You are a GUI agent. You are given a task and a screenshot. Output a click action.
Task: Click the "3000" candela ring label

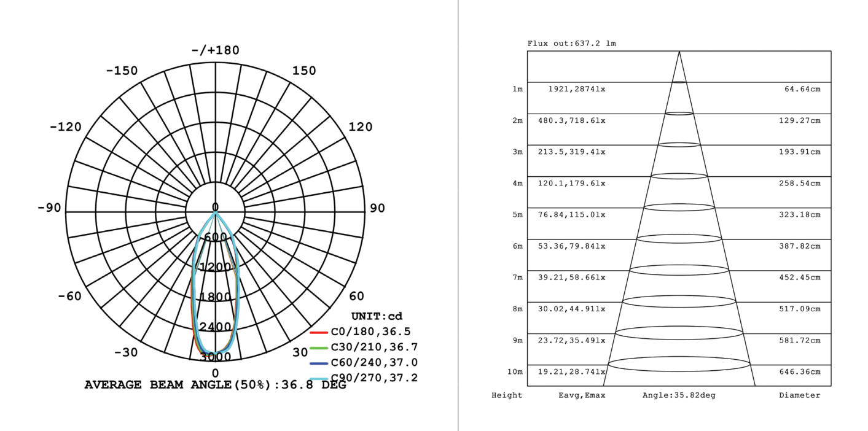[215, 357]
